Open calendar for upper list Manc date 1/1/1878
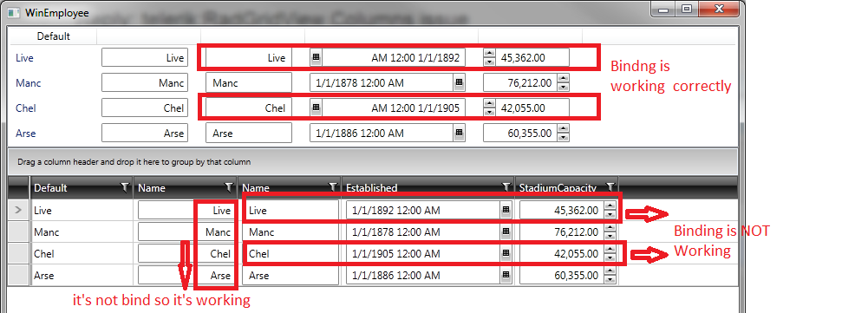 click(459, 83)
